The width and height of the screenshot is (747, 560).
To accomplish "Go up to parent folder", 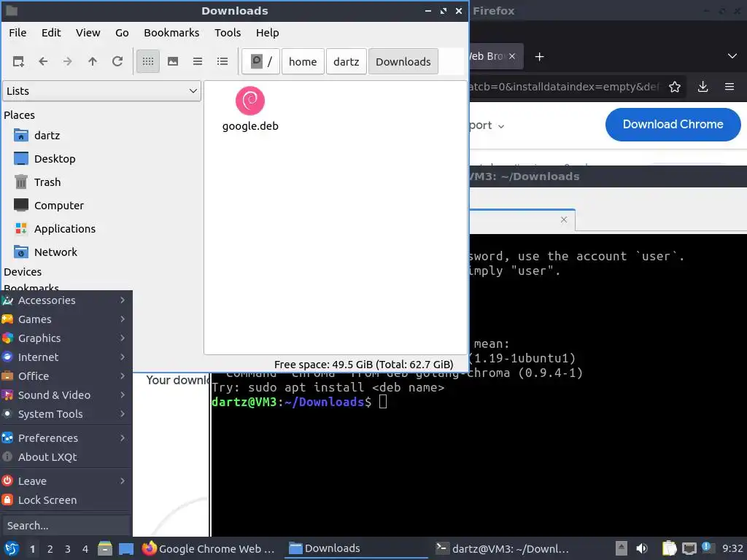I will click(x=93, y=61).
